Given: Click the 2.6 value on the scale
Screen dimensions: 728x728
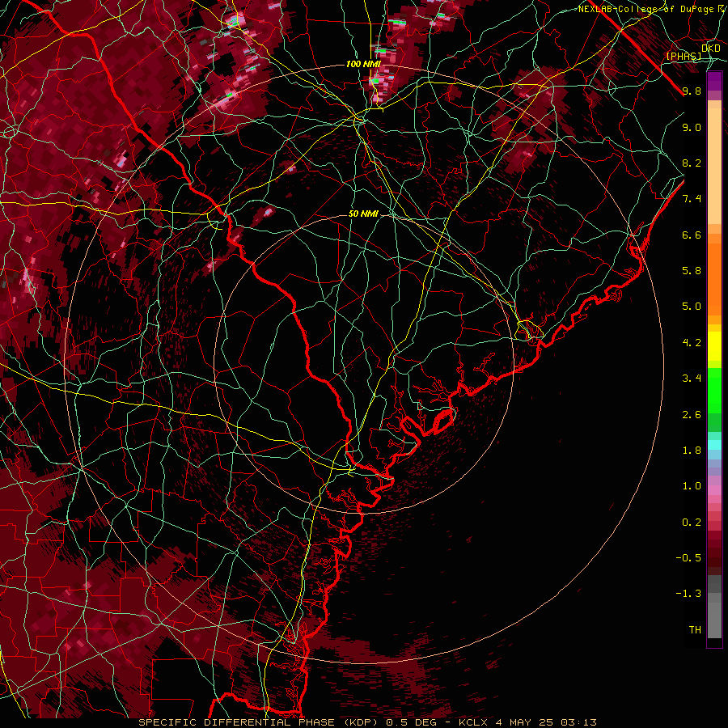Looking at the screenshot, I should (692, 415).
